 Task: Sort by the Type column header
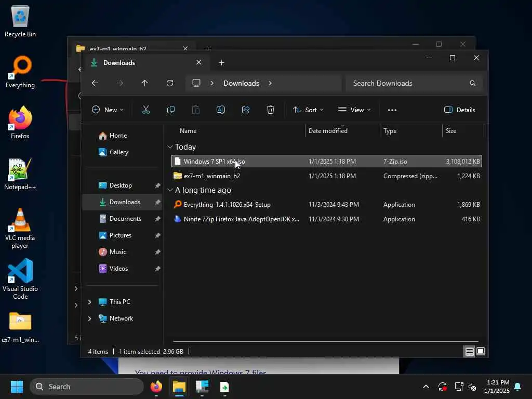pyautogui.click(x=390, y=131)
